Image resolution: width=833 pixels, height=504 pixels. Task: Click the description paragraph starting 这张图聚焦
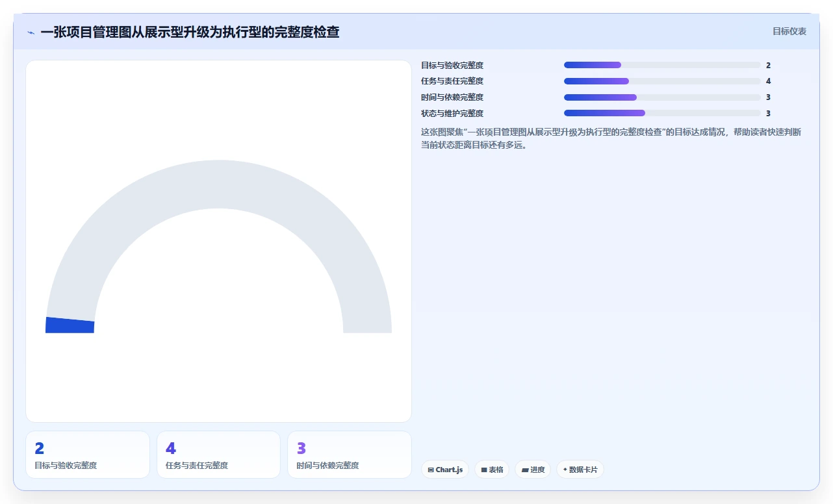point(611,138)
